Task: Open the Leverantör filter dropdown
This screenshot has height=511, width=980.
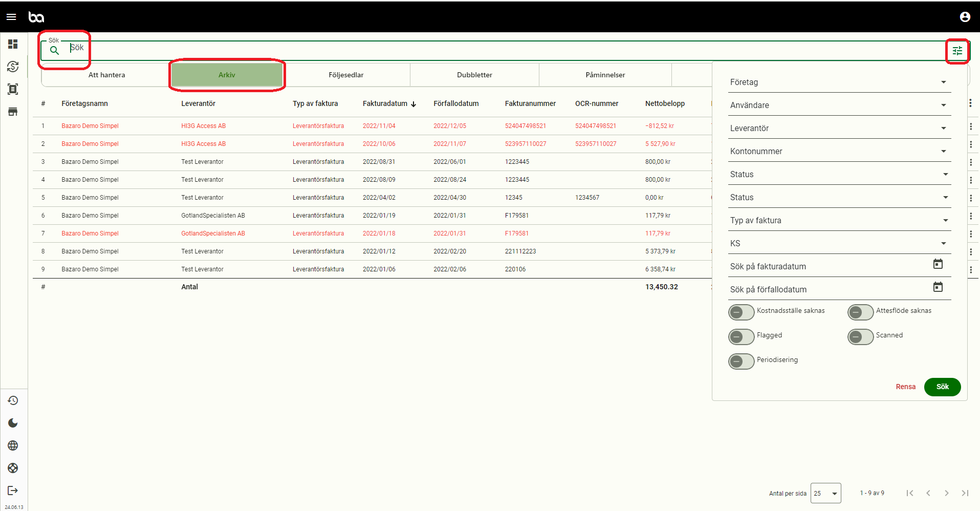Action: tap(839, 129)
